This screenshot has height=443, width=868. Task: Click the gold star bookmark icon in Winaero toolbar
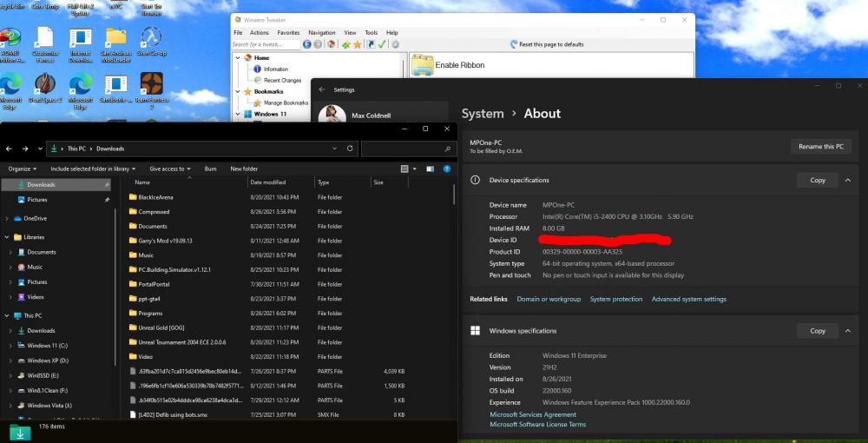point(357,44)
